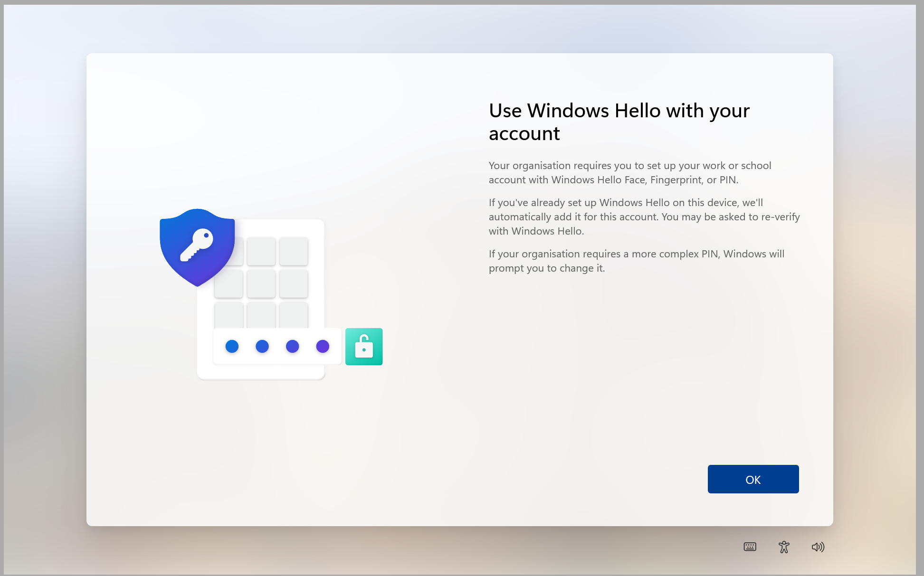Click the OK button

click(x=753, y=479)
